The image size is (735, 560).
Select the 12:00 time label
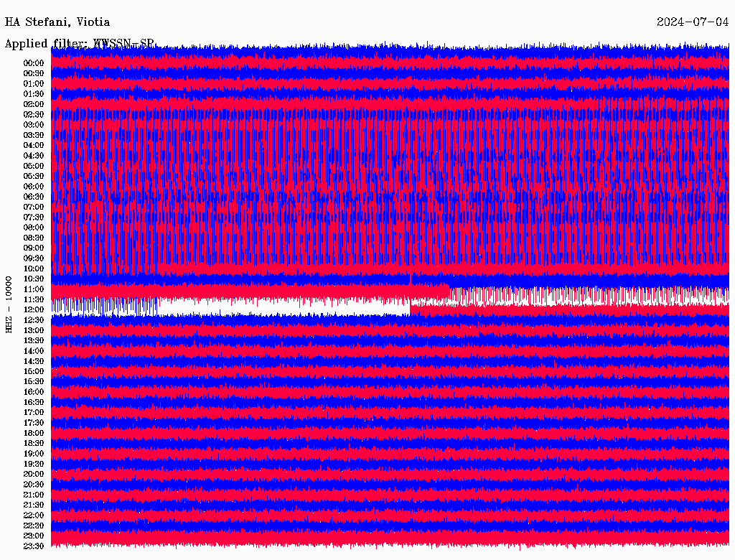[x=34, y=309]
